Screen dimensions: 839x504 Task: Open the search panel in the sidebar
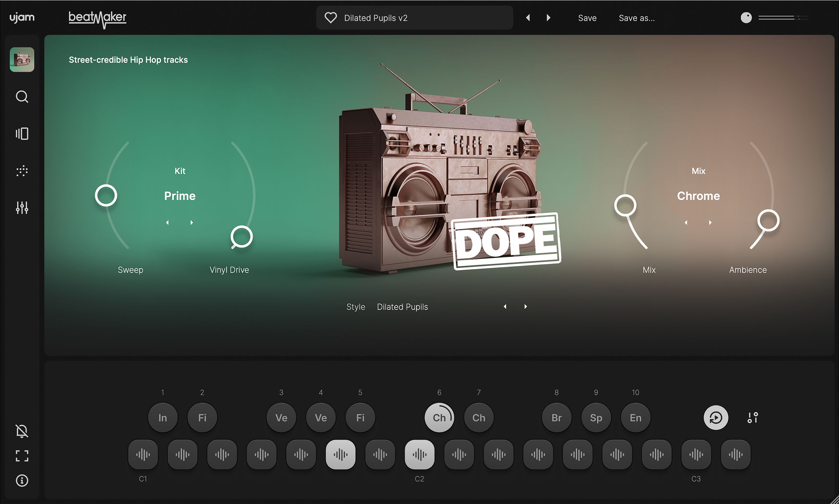coord(22,97)
